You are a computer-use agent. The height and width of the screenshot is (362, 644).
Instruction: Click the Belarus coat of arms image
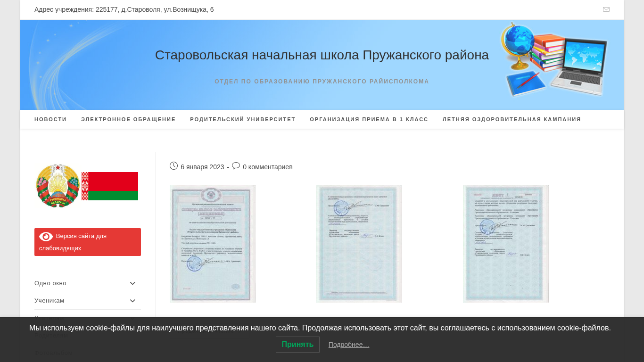point(58,186)
